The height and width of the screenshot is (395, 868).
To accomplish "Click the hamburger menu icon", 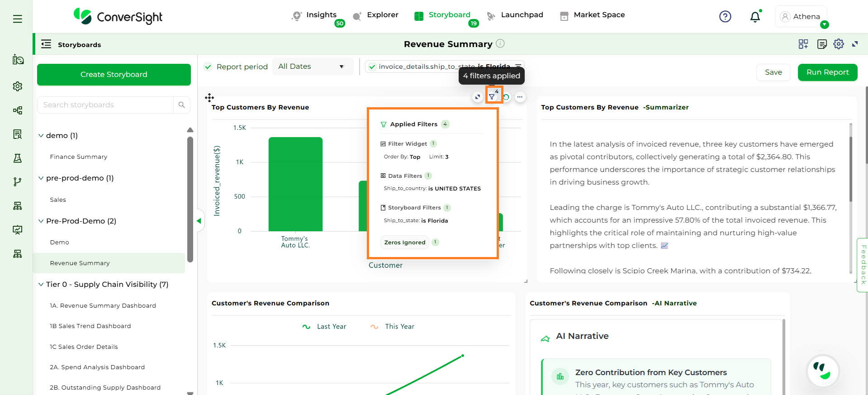I will pyautogui.click(x=18, y=19).
